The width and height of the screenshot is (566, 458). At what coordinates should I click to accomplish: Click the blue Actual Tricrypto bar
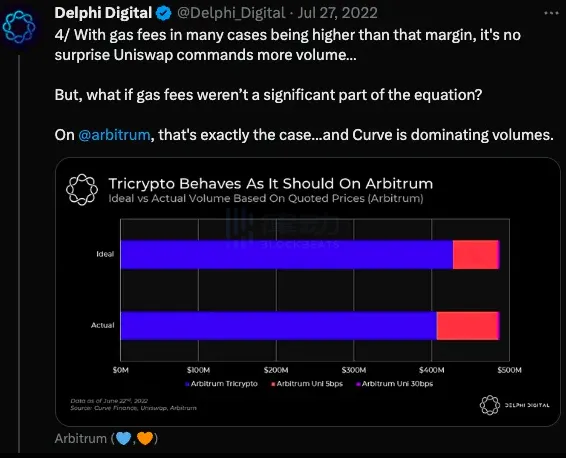(x=279, y=326)
